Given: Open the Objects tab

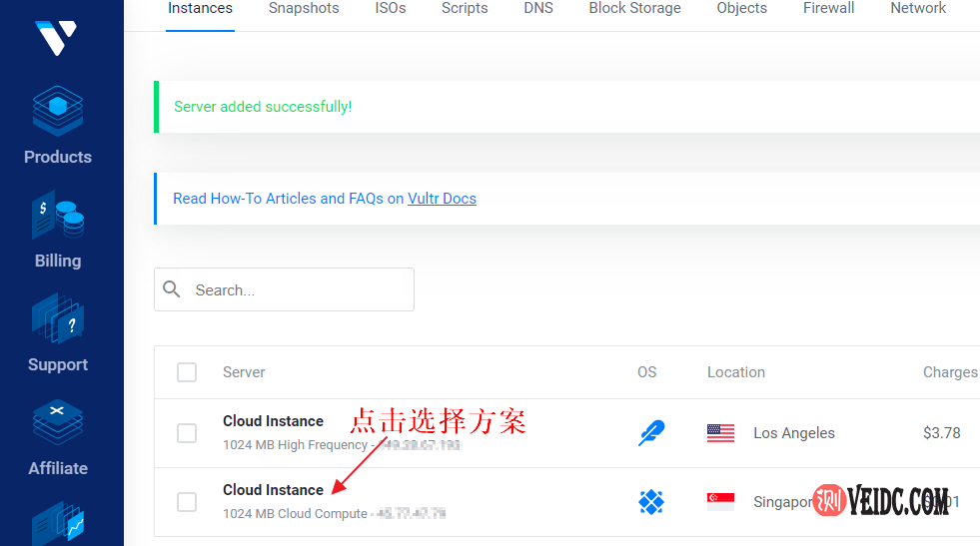Looking at the screenshot, I should (x=741, y=9).
